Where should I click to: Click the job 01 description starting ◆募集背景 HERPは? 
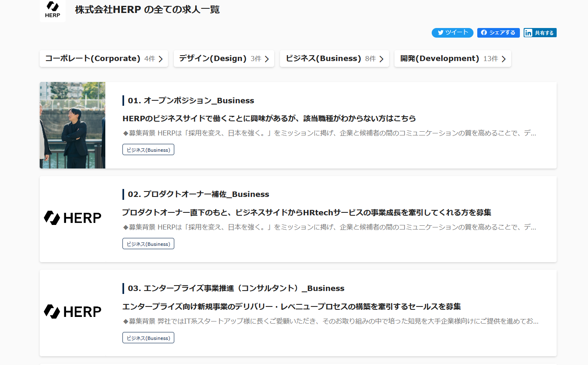tap(329, 133)
